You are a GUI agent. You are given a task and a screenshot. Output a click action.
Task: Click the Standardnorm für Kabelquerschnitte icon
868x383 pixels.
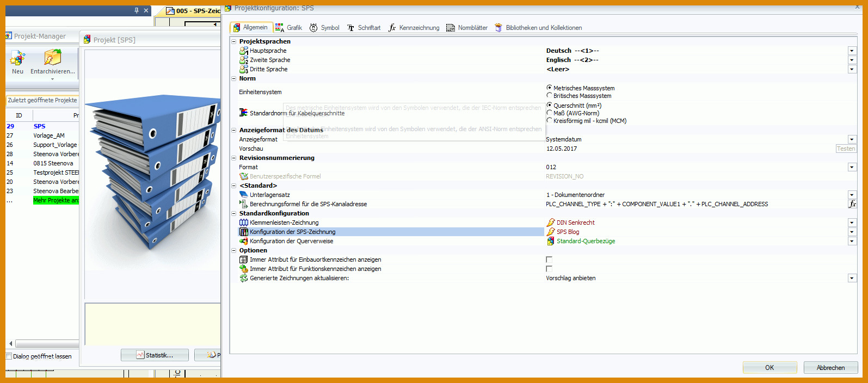(244, 113)
